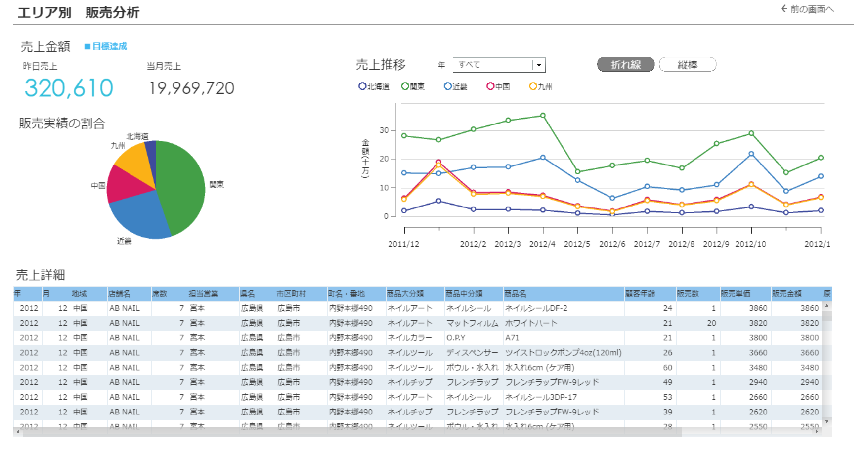Click the 近畿 blue legend marker
868x455 pixels.
coord(447,86)
